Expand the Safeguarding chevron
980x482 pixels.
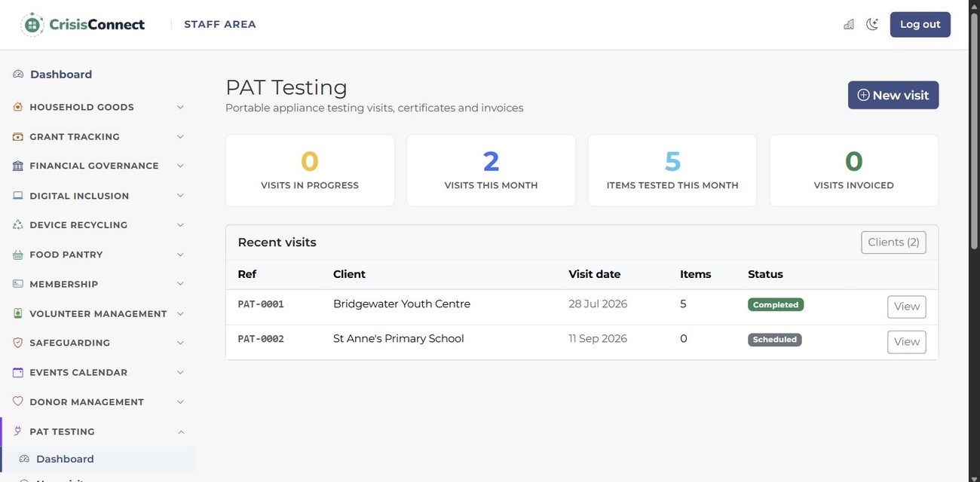click(x=180, y=343)
